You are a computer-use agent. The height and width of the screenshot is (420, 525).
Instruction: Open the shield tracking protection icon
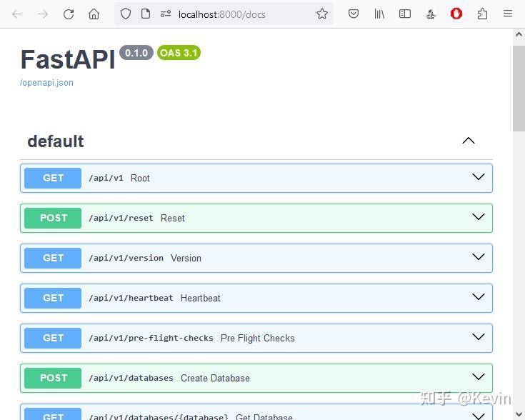[126, 14]
